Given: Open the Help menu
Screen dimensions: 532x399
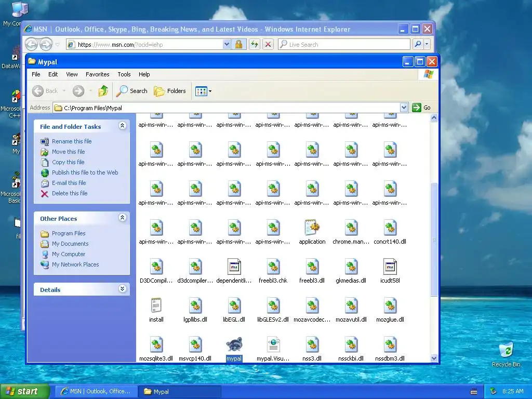Looking at the screenshot, I should 144,74.
